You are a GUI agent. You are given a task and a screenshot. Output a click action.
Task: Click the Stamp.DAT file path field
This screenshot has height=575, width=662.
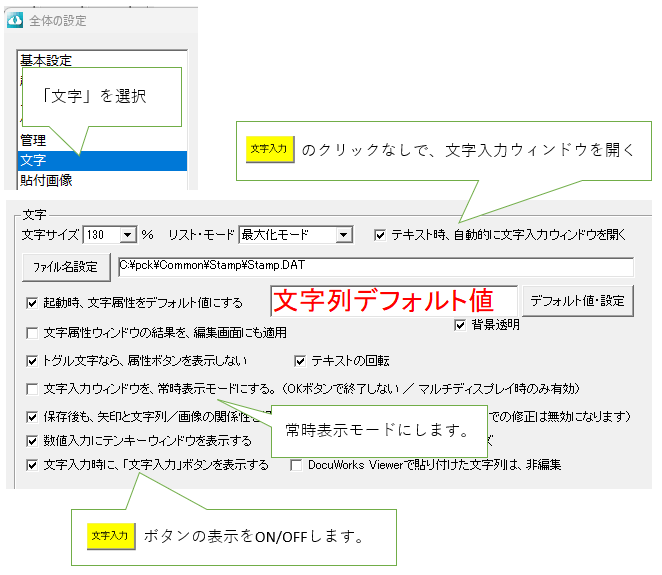coord(376,267)
